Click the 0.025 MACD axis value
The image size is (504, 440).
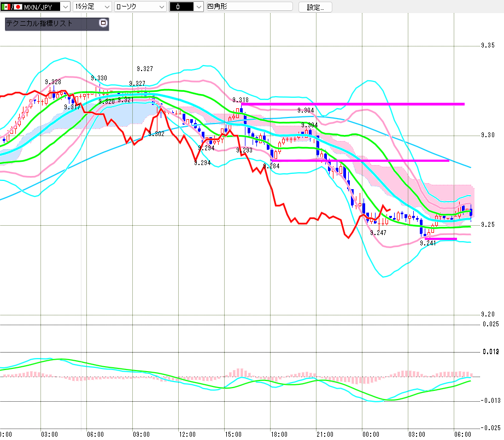click(491, 324)
